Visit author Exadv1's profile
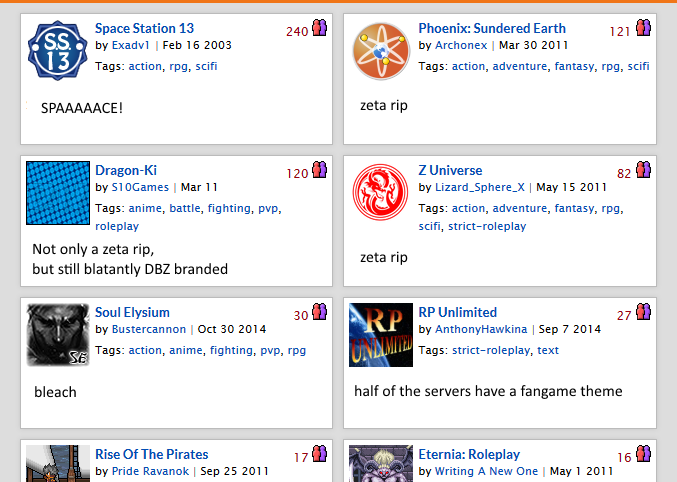The image size is (677, 482). [130, 45]
